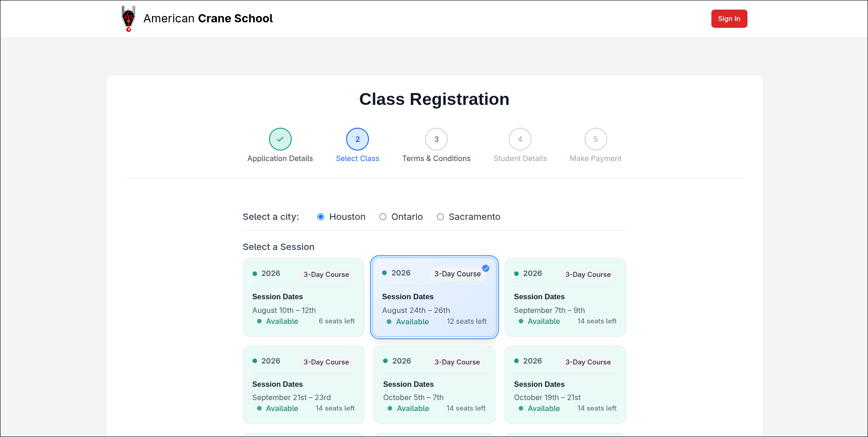Select the October 5th – 7th session card
This screenshot has height=437, width=868.
click(x=434, y=385)
